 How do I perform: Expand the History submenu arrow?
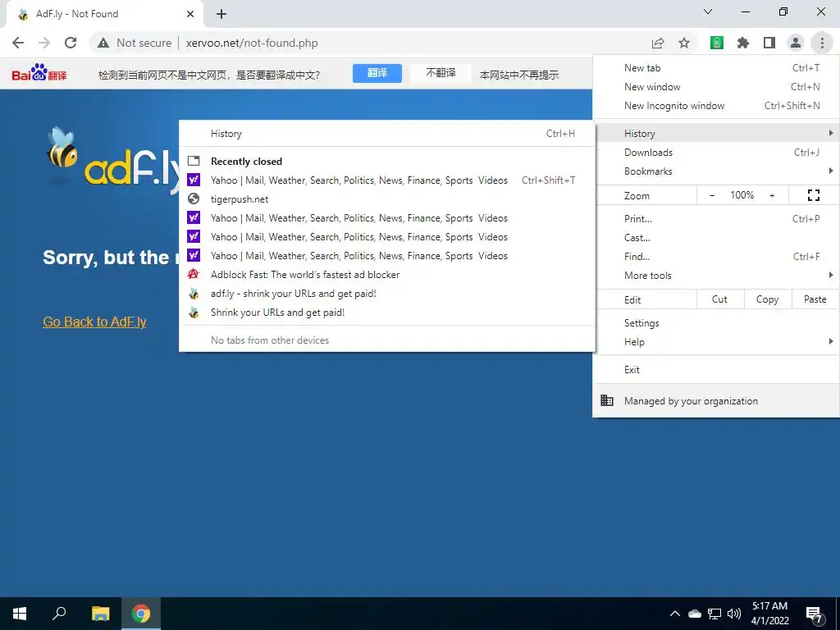click(x=830, y=133)
